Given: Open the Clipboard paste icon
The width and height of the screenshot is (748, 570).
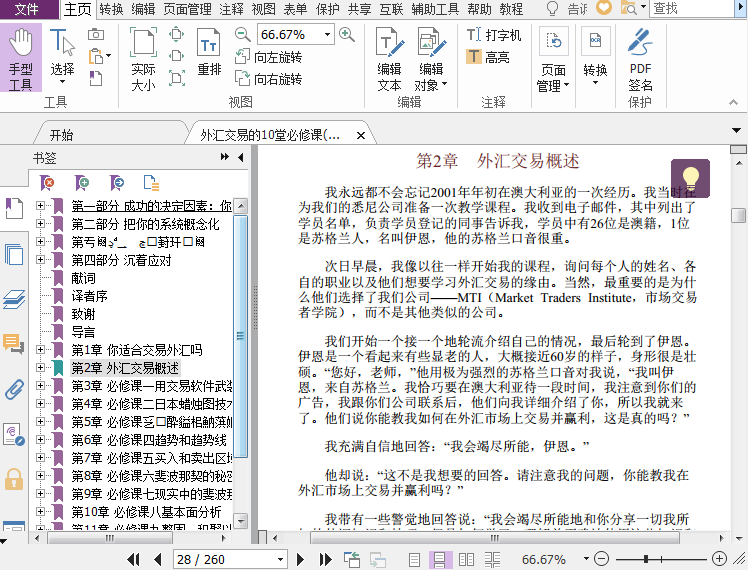Looking at the screenshot, I should point(97,56).
